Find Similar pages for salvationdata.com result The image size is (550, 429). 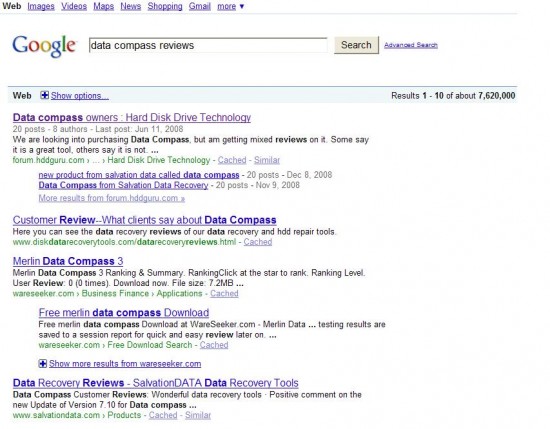(x=198, y=415)
